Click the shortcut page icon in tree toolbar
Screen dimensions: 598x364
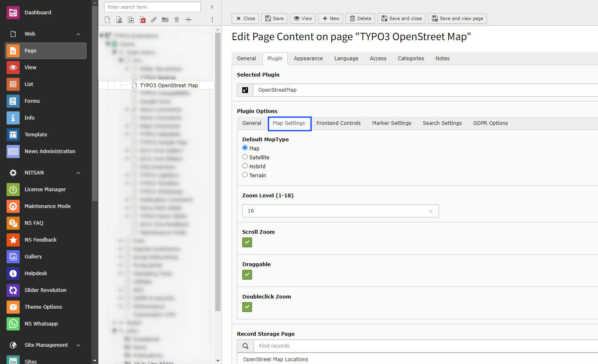131,20
